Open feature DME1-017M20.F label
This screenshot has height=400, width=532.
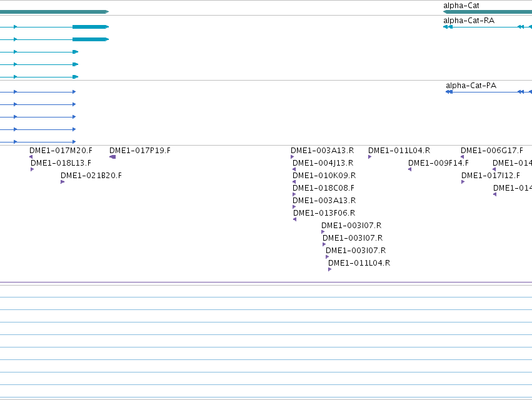pos(61,150)
